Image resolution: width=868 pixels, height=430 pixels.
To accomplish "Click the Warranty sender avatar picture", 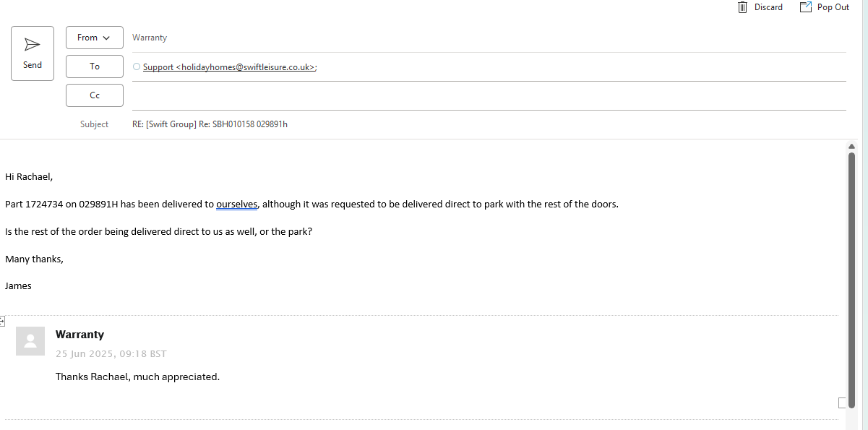I will click(x=30, y=341).
